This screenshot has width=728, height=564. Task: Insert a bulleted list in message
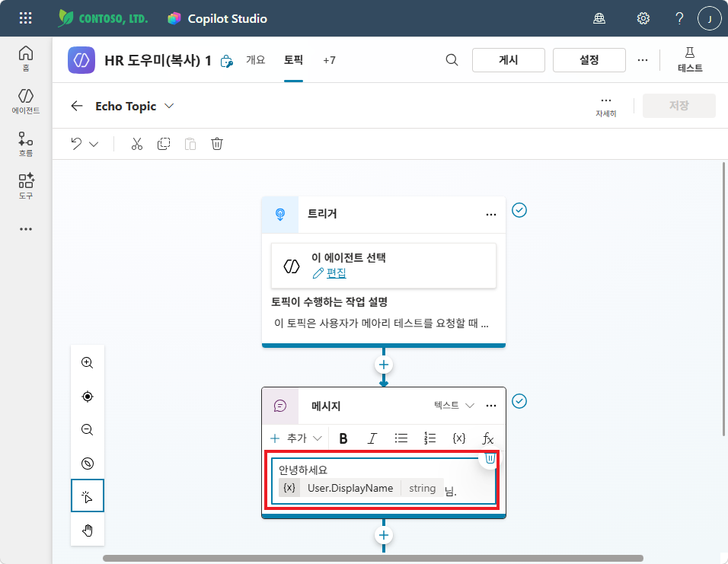coord(401,438)
